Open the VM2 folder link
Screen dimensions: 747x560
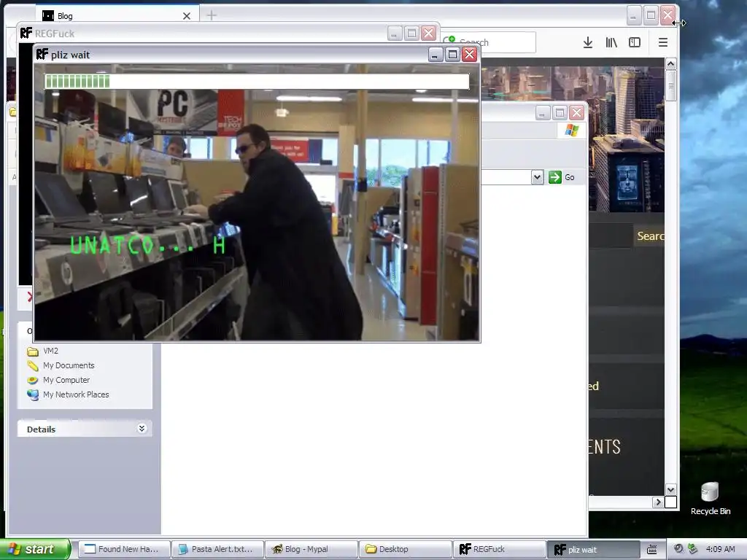(x=50, y=351)
